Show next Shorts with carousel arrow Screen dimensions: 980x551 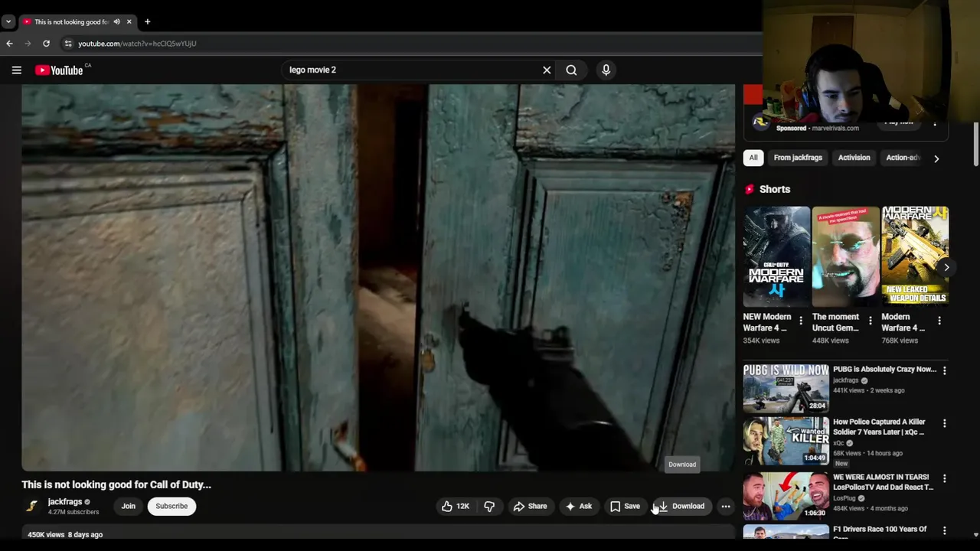(946, 267)
